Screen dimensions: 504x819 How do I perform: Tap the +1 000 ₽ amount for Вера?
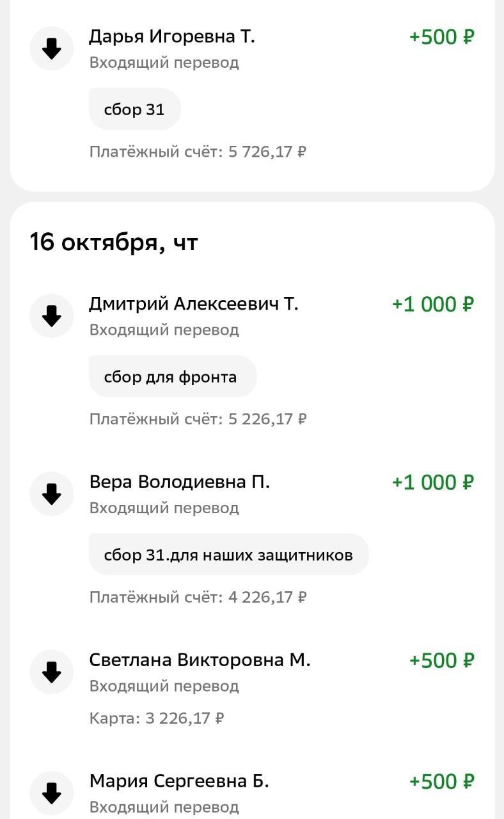point(433,482)
